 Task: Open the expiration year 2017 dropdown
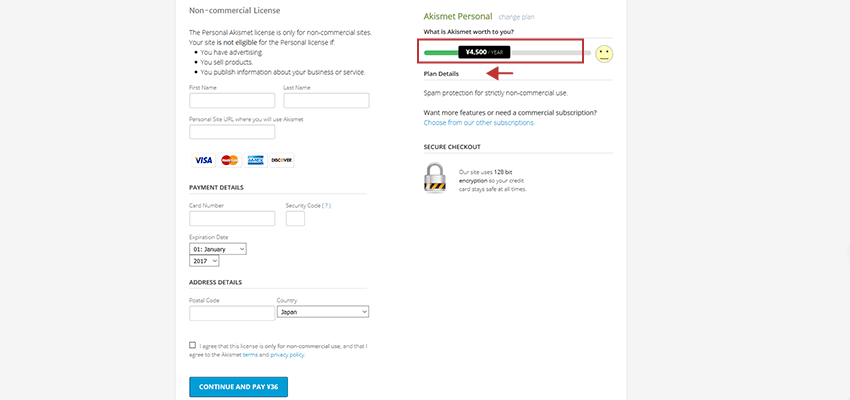tap(204, 261)
